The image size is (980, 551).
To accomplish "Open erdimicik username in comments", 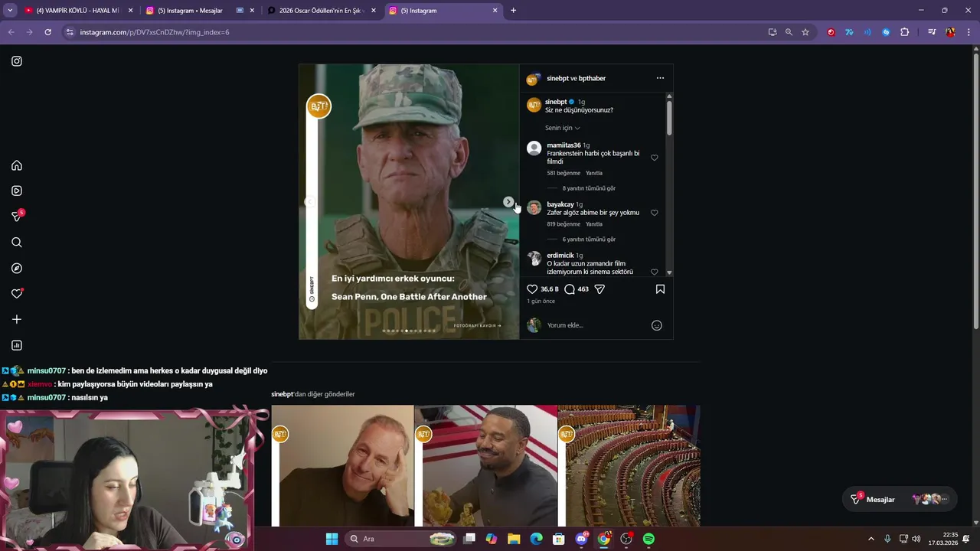I will point(560,256).
